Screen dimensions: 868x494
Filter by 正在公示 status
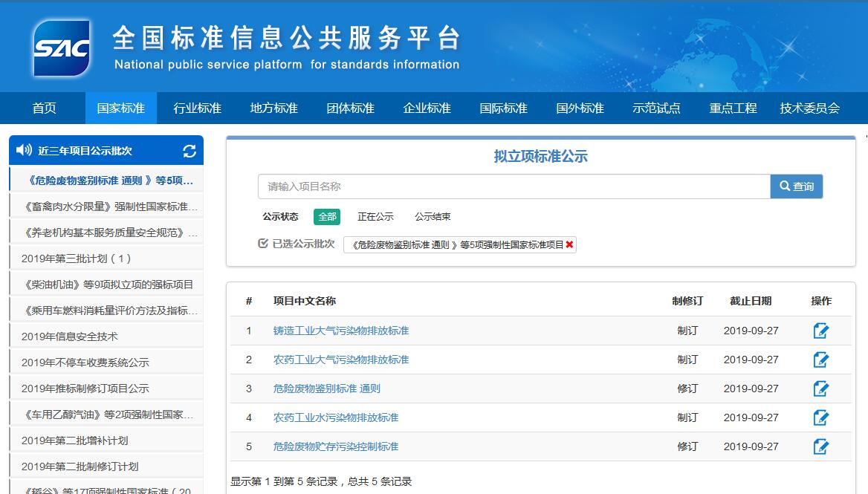375,217
